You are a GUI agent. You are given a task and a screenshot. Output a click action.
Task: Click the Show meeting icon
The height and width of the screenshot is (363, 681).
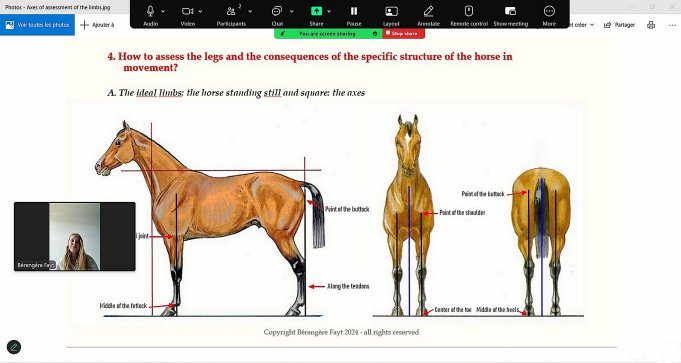pos(510,11)
